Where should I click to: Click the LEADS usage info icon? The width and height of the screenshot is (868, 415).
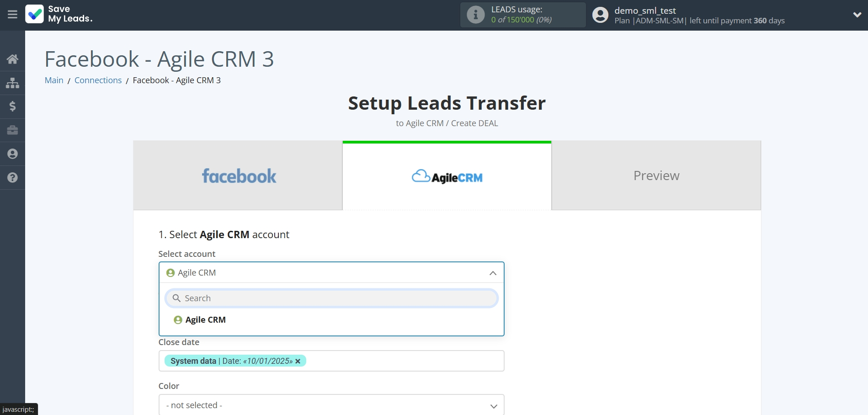475,15
